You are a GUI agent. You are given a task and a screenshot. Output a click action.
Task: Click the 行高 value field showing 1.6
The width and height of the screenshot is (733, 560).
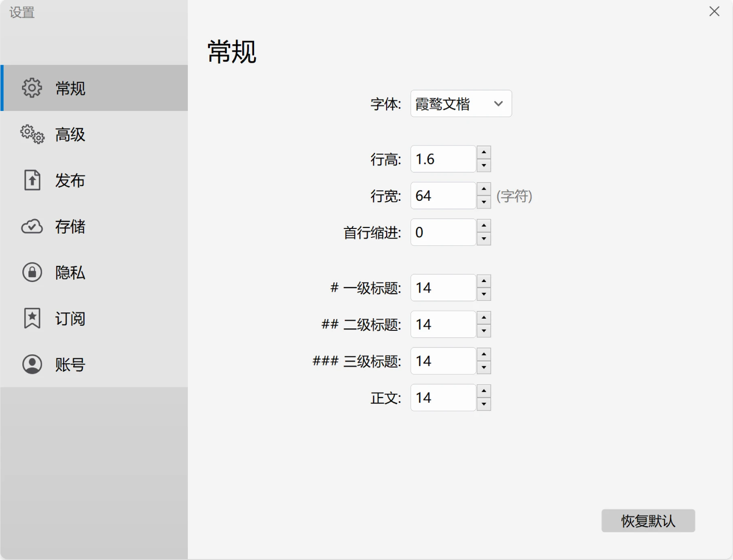point(443,159)
